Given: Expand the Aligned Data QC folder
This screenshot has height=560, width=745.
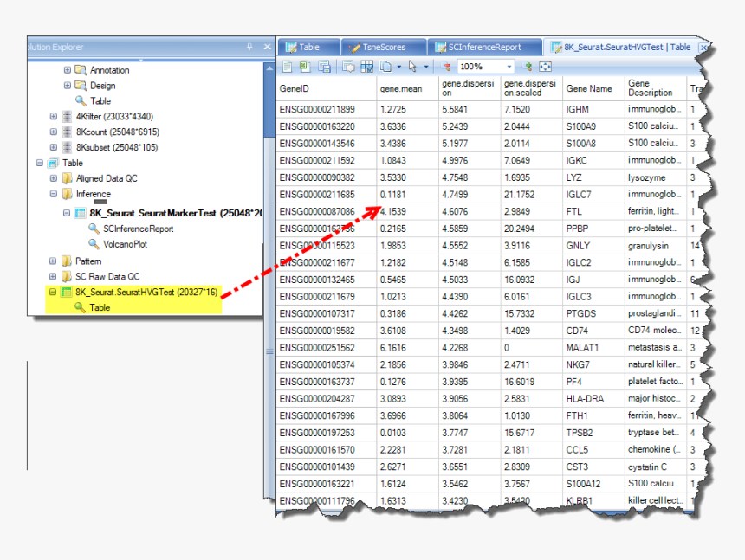Looking at the screenshot, I should (53, 178).
